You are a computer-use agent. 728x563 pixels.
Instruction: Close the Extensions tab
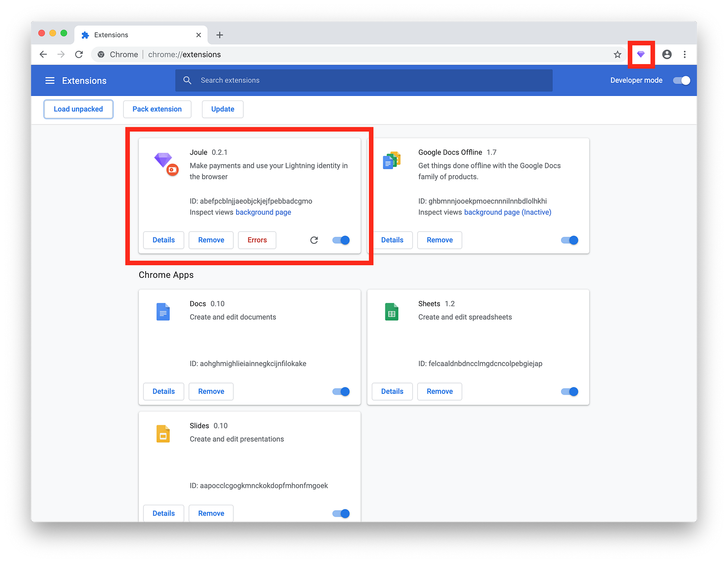click(198, 35)
